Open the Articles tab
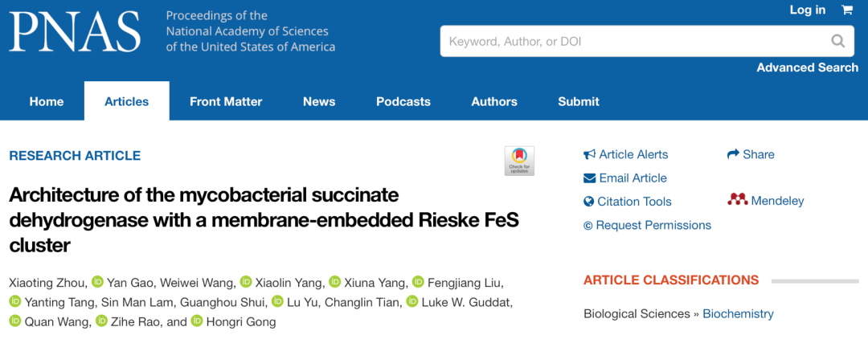The image size is (868, 339). click(x=127, y=101)
